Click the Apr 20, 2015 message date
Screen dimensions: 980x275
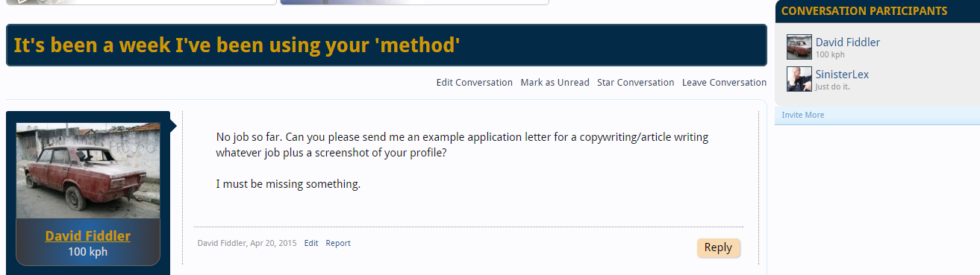tap(274, 243)
